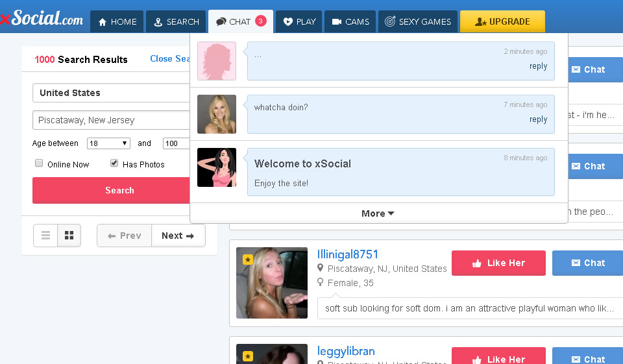623x364 pixels.
Task: Click location pin icon beside Piscataway, NJ
Action: click(321, 269)
